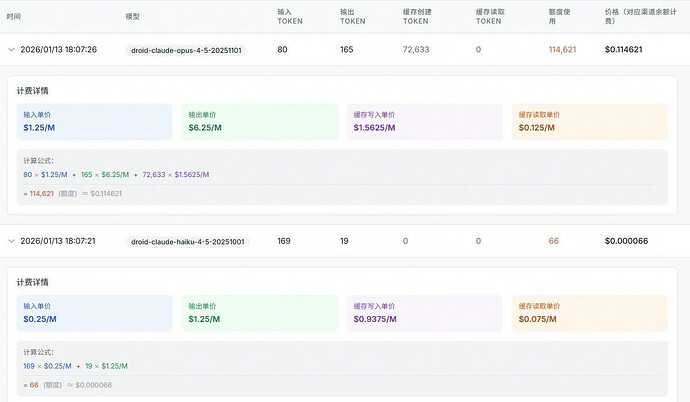The height and width of the screenshot is (402, 690).
Task: Click the 缓存创建 TOKEN column header
Action: [417, 16]
